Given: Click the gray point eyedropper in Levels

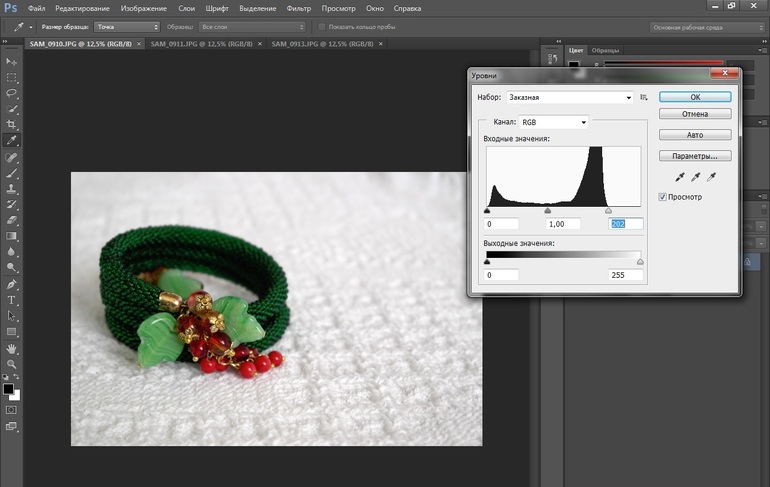Looking at the screenshot, I should pyautogui.click(x=696, y=177).
